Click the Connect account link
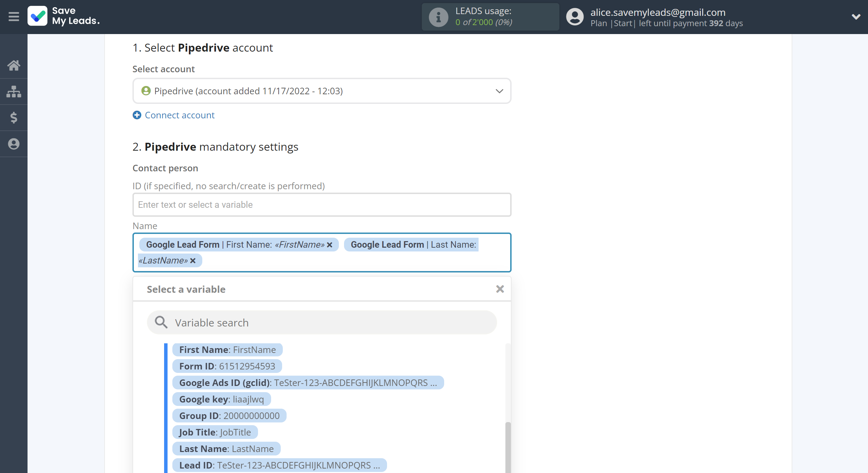Screen dimensions: 868x473 click(x=180, y=115)
